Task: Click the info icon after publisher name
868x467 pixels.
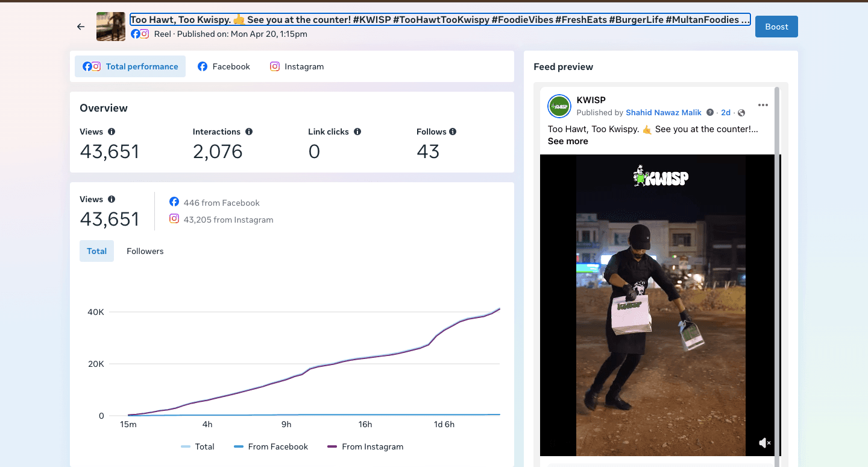Action: point(710,113)
